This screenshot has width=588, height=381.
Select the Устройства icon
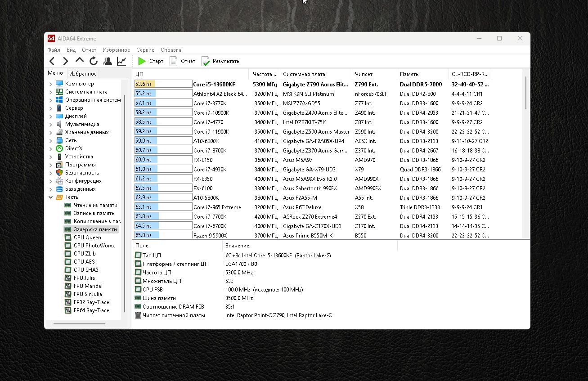pos(59,157)
